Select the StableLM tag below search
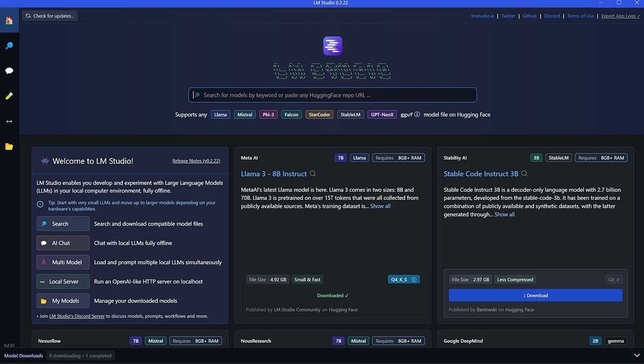 pyautogui.click(x=350, y=114)
